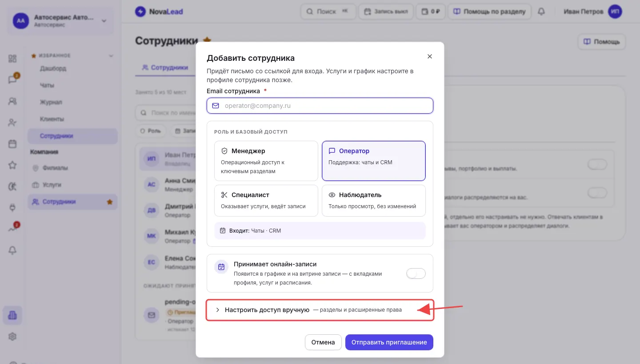Click the NovaLead logo
This screenshot has height=364, width=640.
point(160,12)
